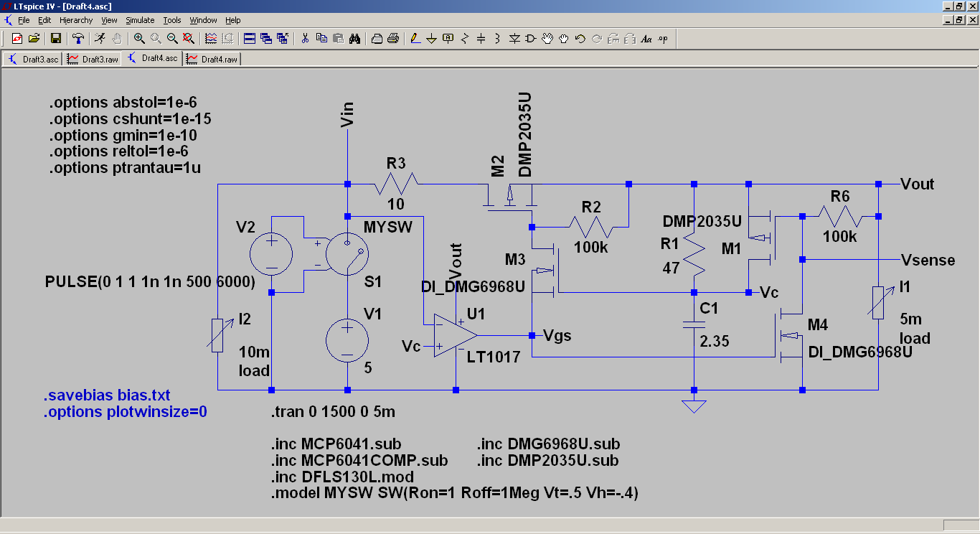The image size is (980, 534).
Task: Select the Place Resistor tool
Action: click(465, 38)
